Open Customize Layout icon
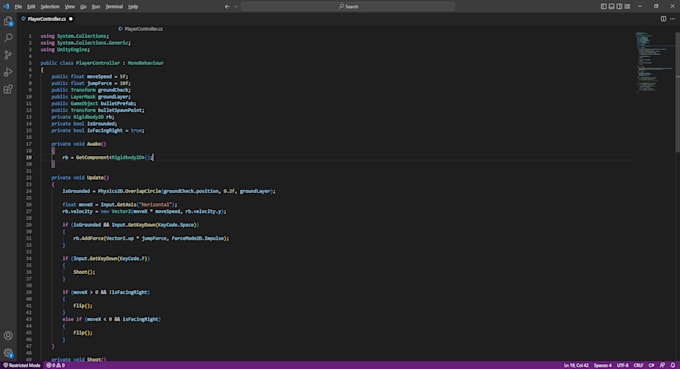Viewport: 680px width, 369px height. coord(627,7)
